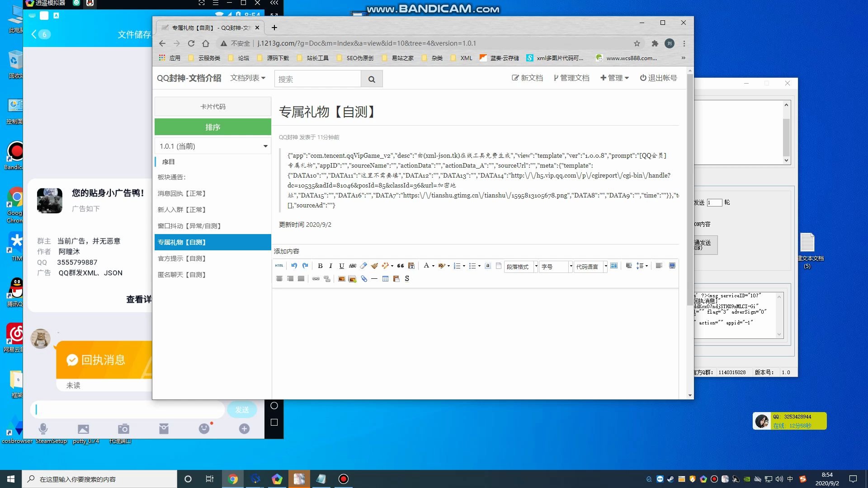Remove hyperlink with the unlink icon
The width and height of the screenshot is (868, 488).
pyautogui.click(x=327, y=279)
